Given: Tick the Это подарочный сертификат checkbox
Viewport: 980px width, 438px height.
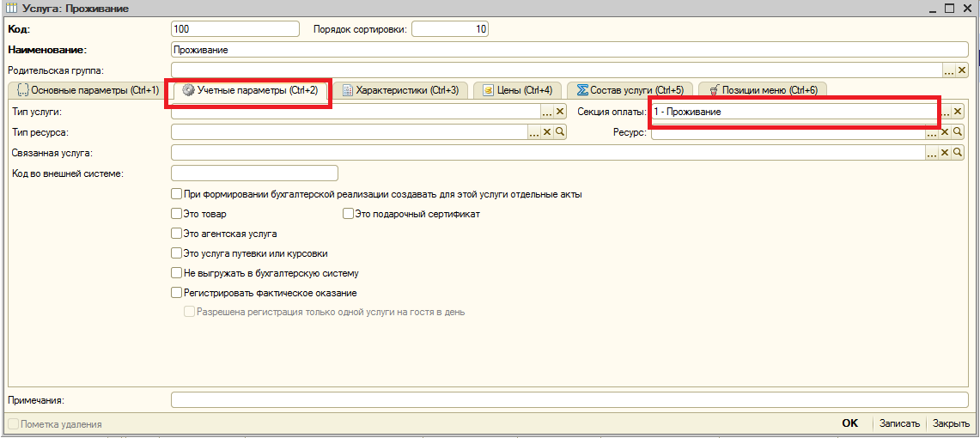Looking at the screenshot, I should 348,214.
